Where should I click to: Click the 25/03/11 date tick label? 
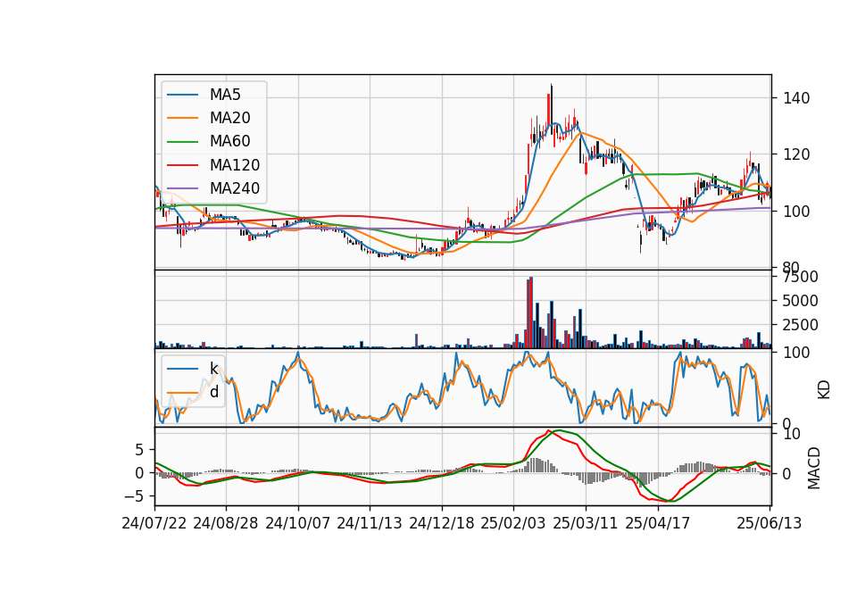tap(586, 523)
